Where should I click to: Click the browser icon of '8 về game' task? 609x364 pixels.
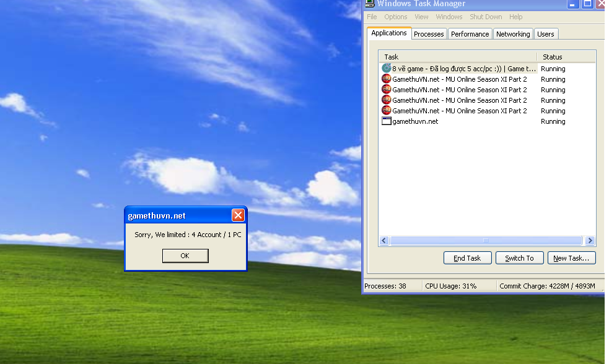(386, 68)
